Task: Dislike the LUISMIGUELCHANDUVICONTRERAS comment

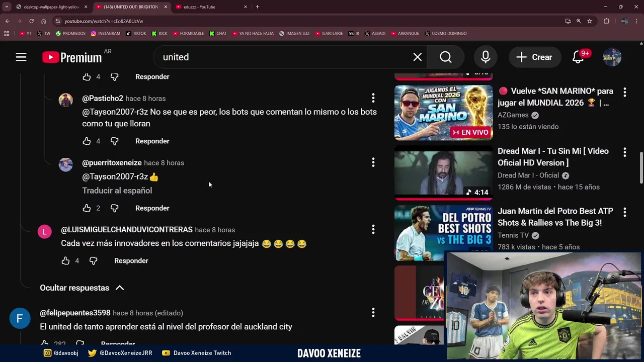Action: (93, 261)
